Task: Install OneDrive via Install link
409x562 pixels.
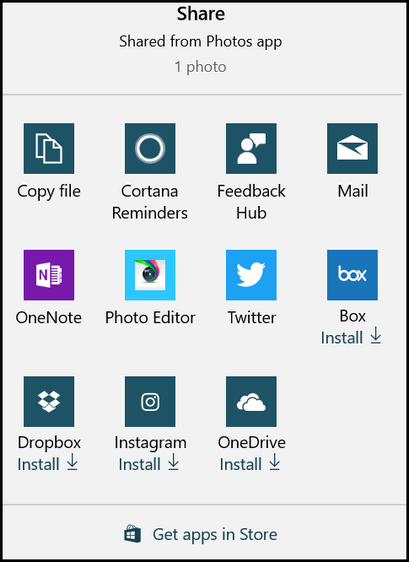Action: (250, 463)
